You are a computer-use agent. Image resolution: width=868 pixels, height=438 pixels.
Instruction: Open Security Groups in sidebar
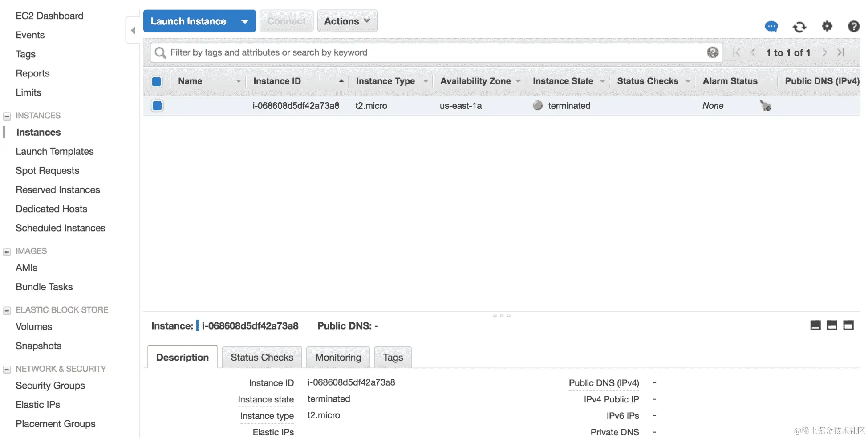(50, 385)
